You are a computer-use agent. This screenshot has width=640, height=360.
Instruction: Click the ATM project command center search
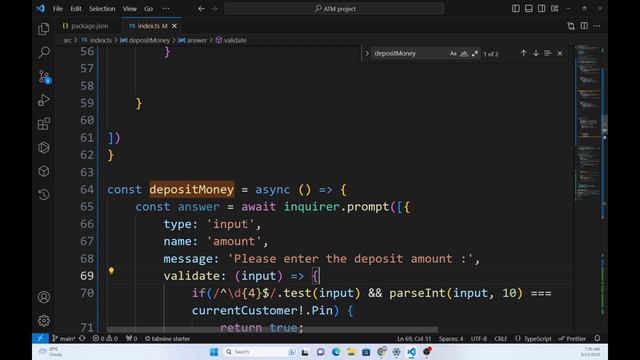tap(334, 9)
